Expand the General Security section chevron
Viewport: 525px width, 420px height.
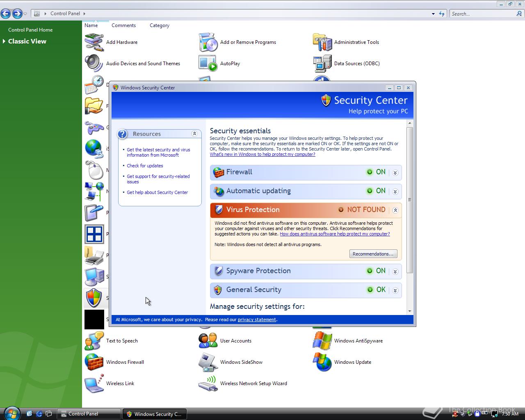tap(395, 290)
